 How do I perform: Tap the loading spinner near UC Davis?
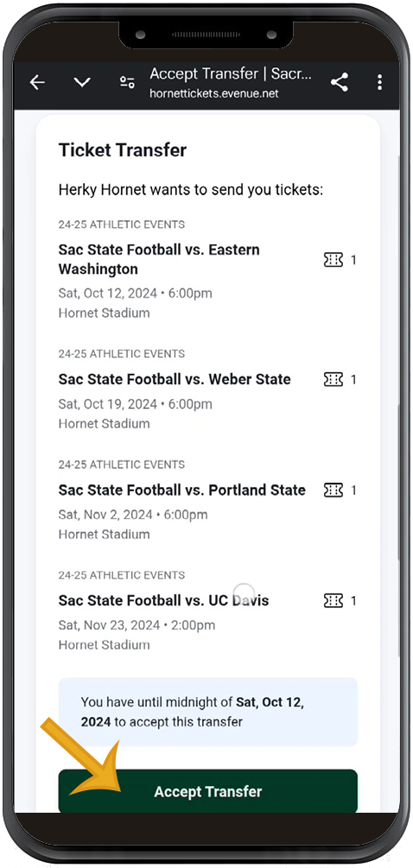coord(245,592)
